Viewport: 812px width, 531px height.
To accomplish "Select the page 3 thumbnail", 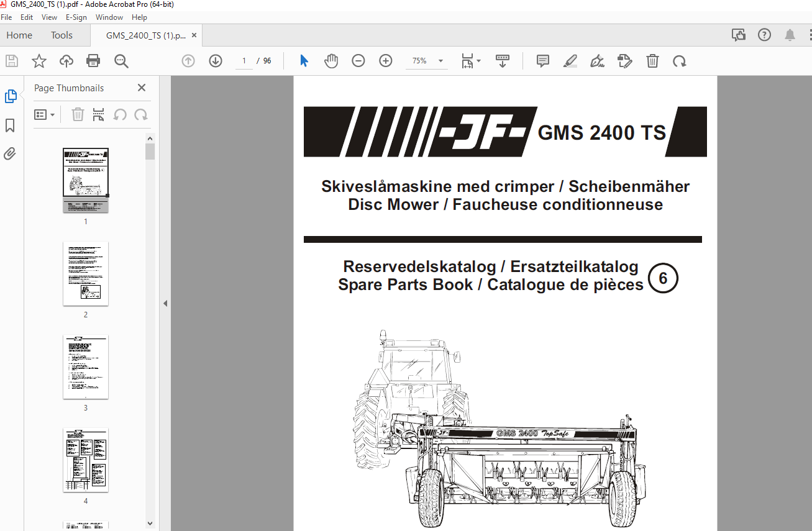I will coord(86,366).
